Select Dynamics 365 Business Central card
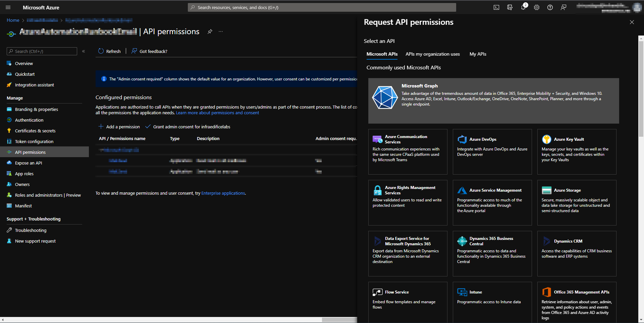Image resolution: width=644 pixels, height=323 pixels. (492, 254)
